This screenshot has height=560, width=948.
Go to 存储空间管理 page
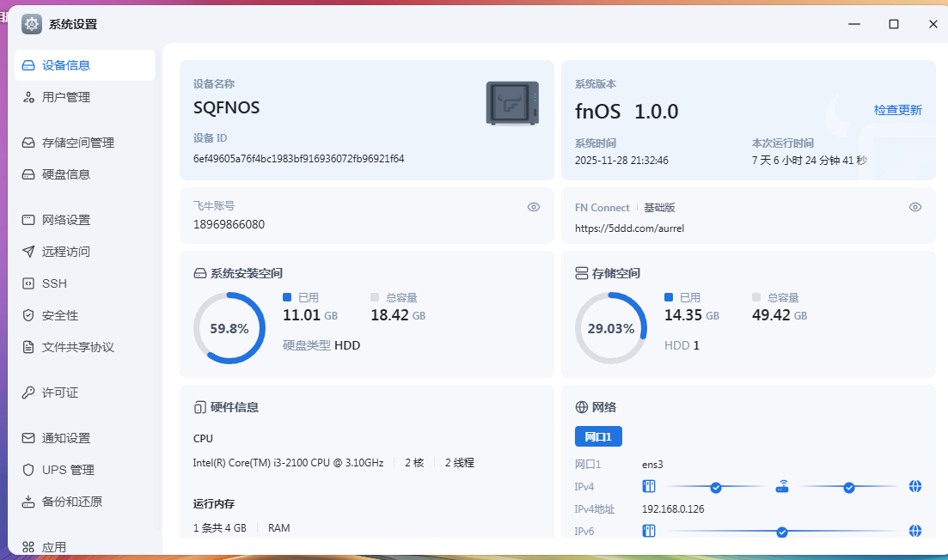[78, 143]
